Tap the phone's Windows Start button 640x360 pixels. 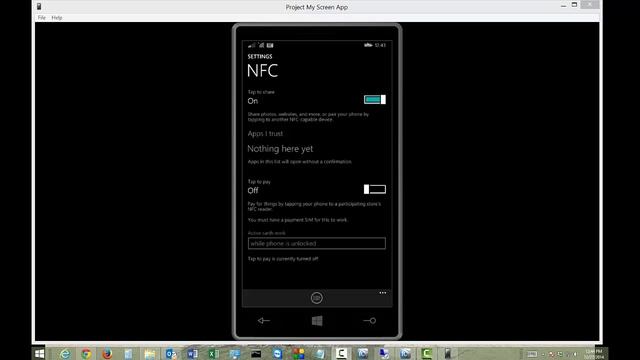click(317, 321)
